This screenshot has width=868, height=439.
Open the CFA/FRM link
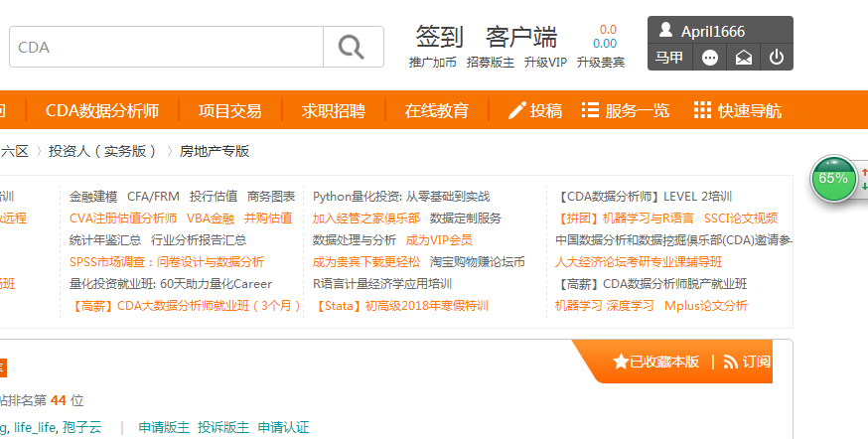point(153,197)
